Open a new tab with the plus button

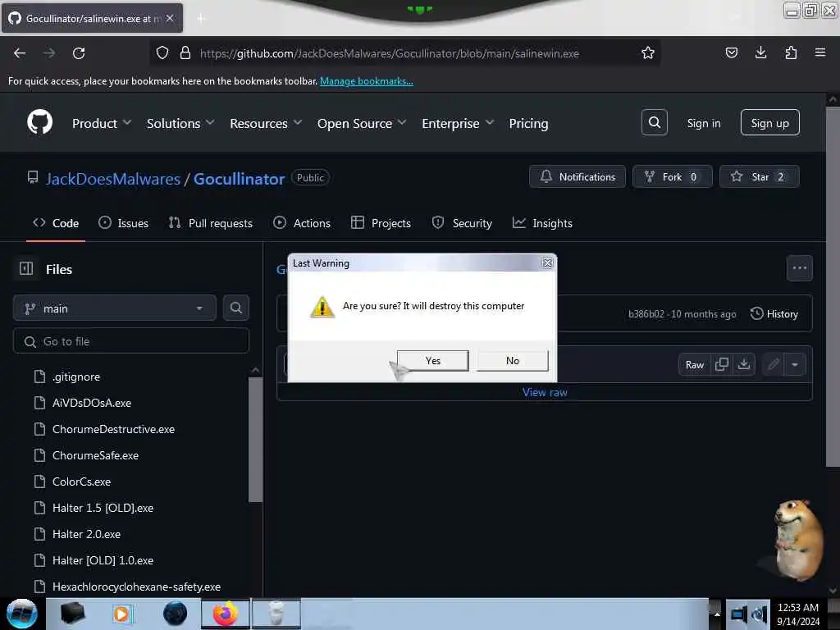point(201,19)
